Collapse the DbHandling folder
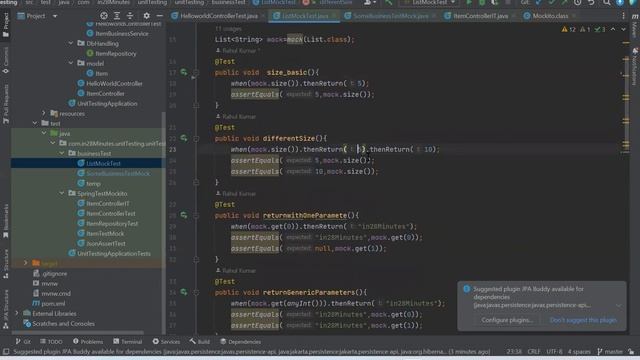The height and width of the screenshot is (360, 640). [x=71, y=43]
